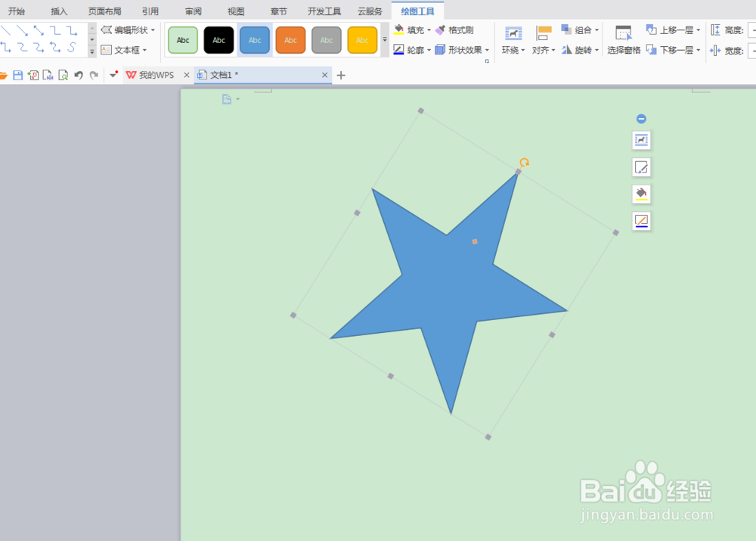Apply the black Abc shape style
The width and height of the screenshot is (756, 541).
tap(219, 40)
